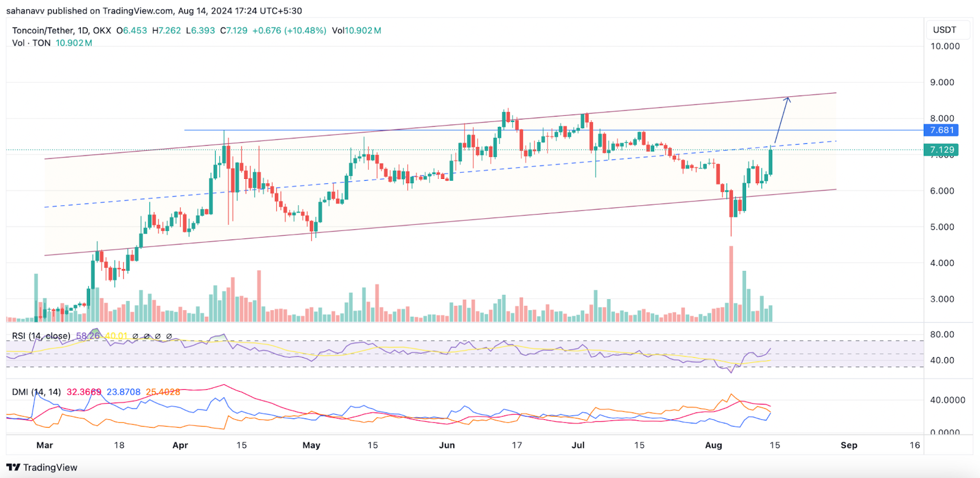Click the 17 date label on time axis
The width and height of the screenshot is (980, 478).
pos(517,445)
